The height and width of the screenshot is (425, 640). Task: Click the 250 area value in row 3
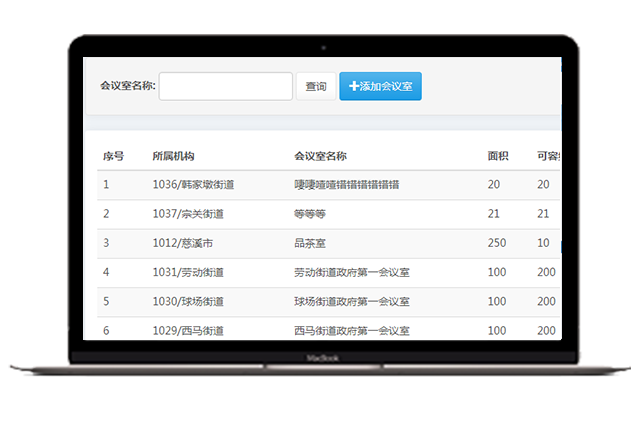tap(496, 243)
